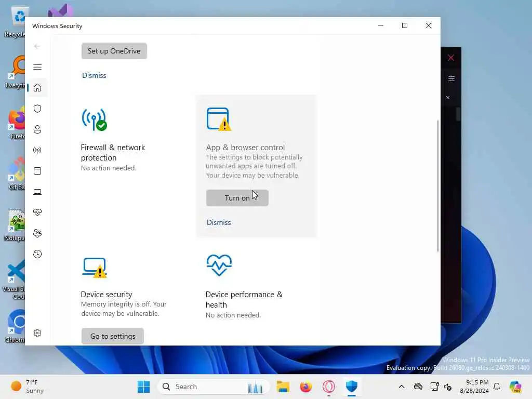Open Settings gear in Windows Security sidebar
This screenshot has height=399, width=532.
point(37,333)
